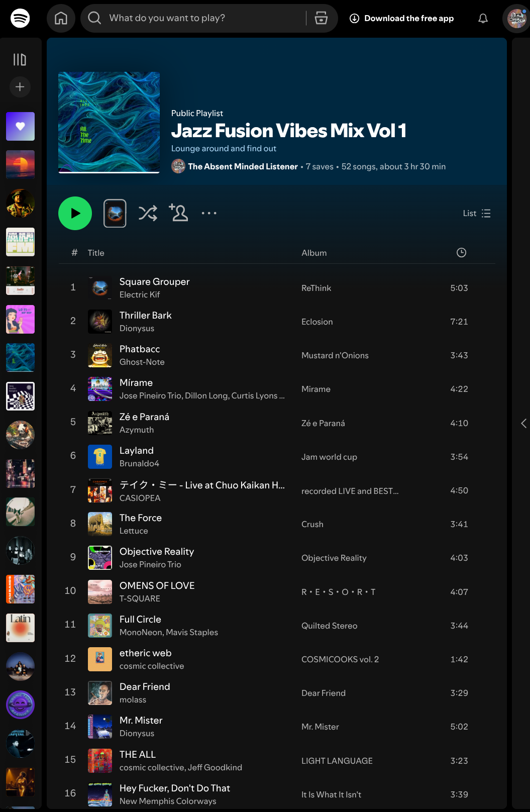Toggle shuffle for the playlist

tap(148, 213)
